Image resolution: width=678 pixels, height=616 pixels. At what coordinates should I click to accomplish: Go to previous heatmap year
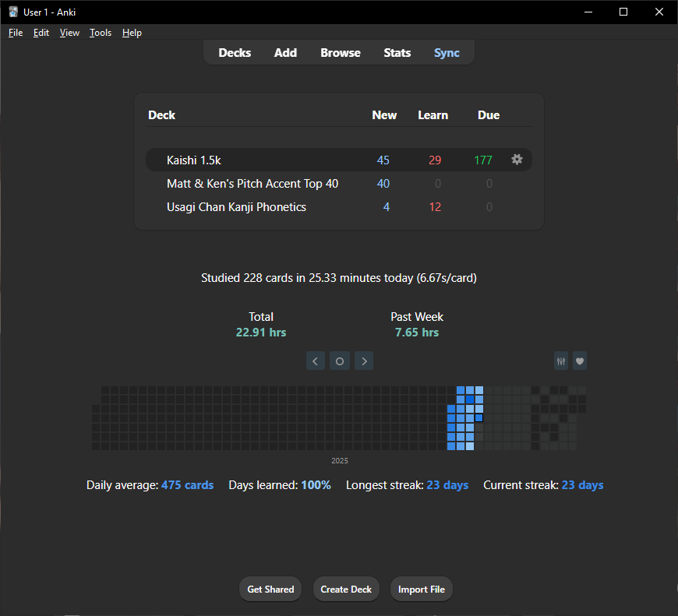tap(315, 361)
